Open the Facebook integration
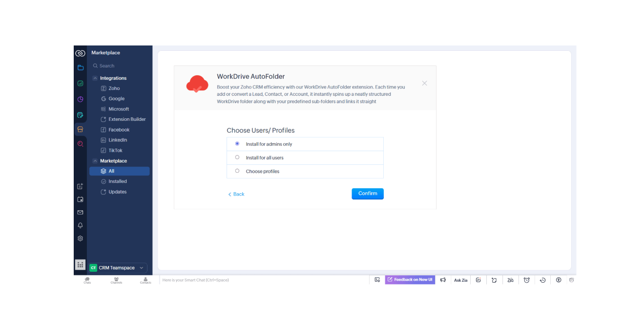644x311 pixels. click(x=119, y=130)
